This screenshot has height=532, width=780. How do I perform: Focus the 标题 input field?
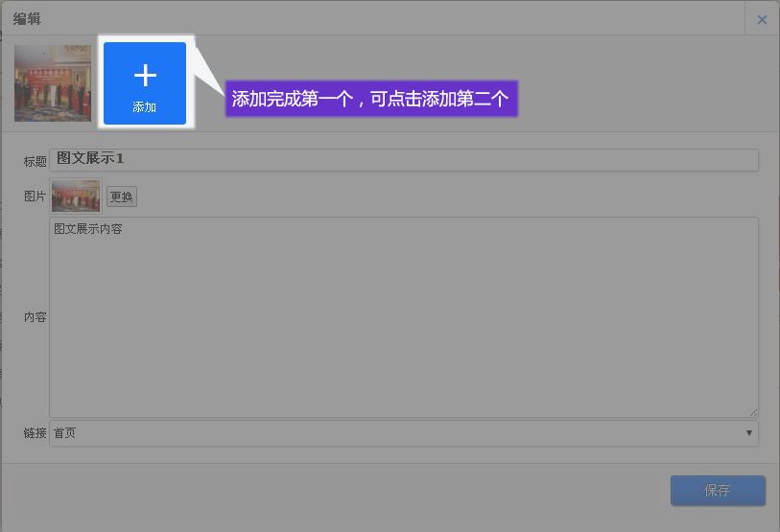[403, 159]
